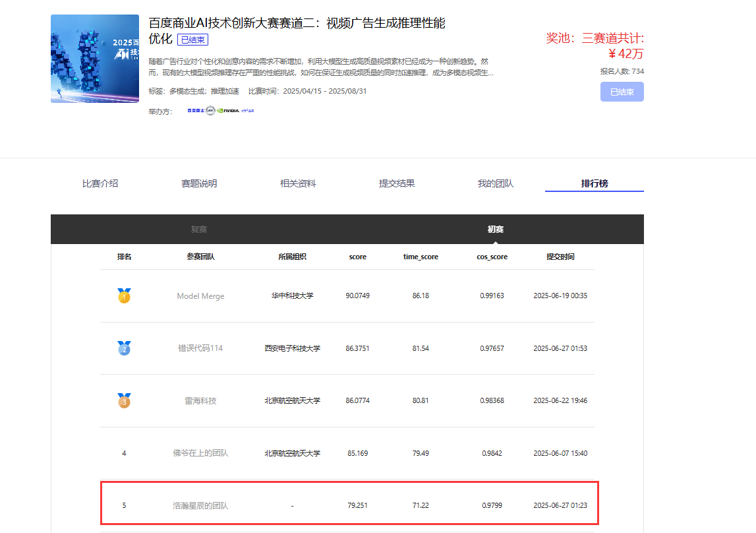This screenshot has width=756, height=533.
Task: Click time_score value 80.81
Action: [421, 400]
